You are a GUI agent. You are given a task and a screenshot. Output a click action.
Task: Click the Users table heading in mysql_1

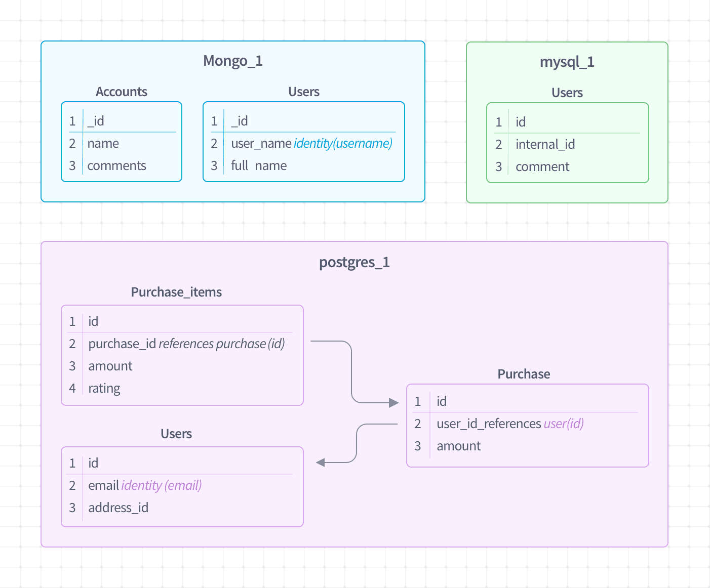pos(567,93)
